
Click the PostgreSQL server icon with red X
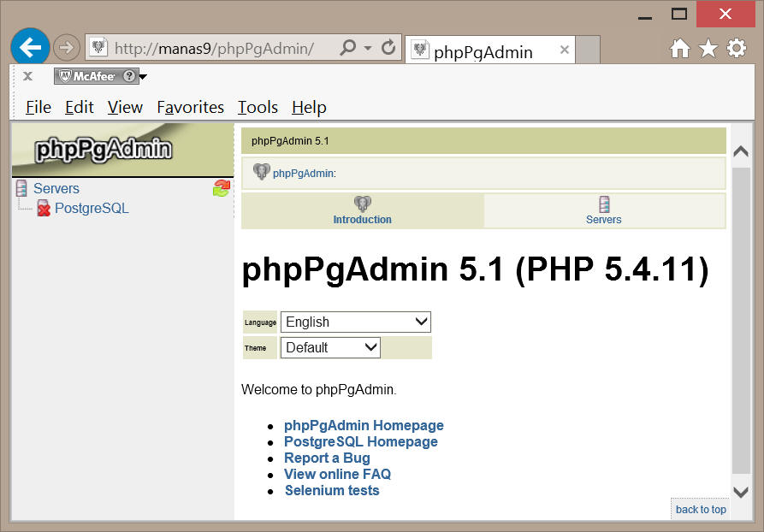(44, 209)
